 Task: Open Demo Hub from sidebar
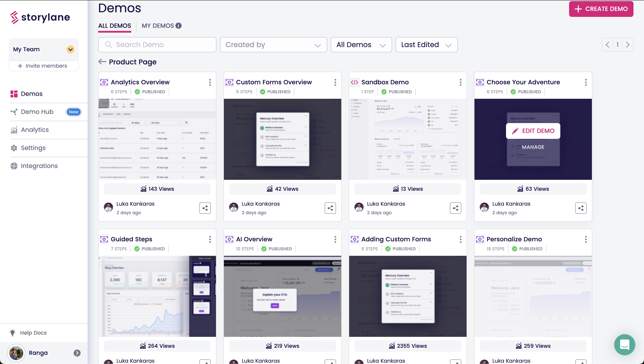37,112
